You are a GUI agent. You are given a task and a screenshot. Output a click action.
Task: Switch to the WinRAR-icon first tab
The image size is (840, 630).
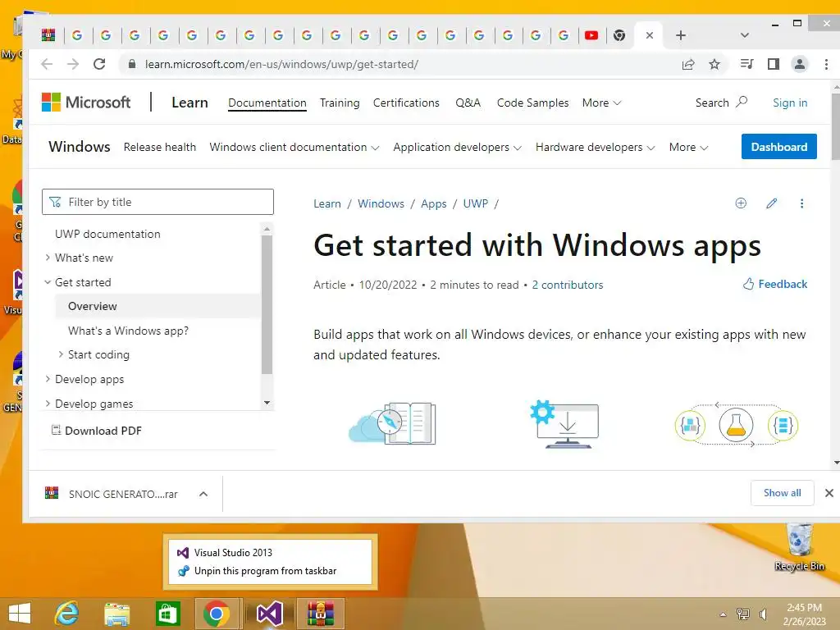(48, 35)
